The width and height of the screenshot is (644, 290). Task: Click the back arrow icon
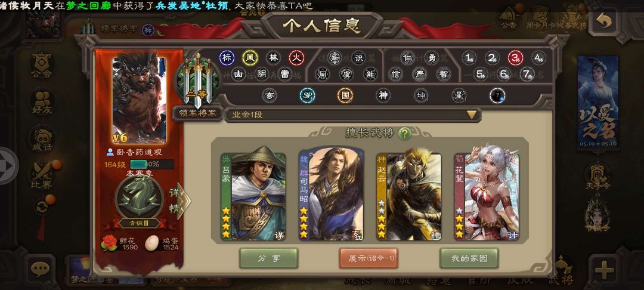(603, 21)
